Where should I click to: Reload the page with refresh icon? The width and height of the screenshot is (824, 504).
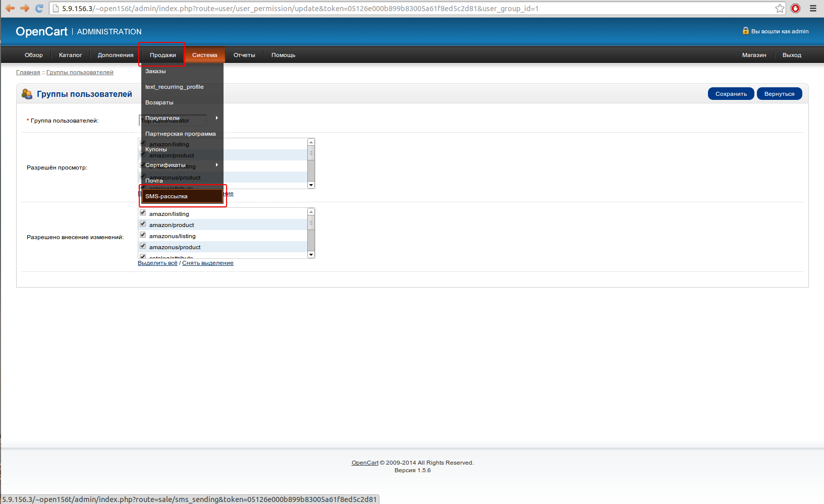(x=39, y=8)
